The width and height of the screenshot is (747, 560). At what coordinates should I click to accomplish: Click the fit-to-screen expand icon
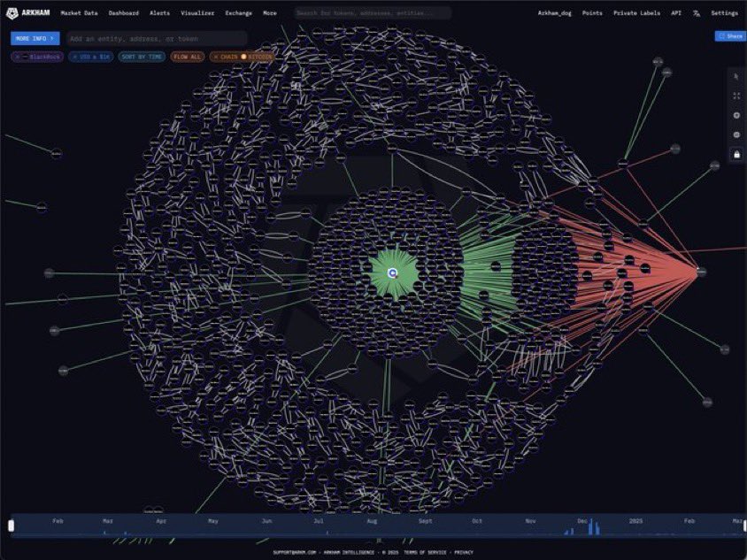point(736,96)
